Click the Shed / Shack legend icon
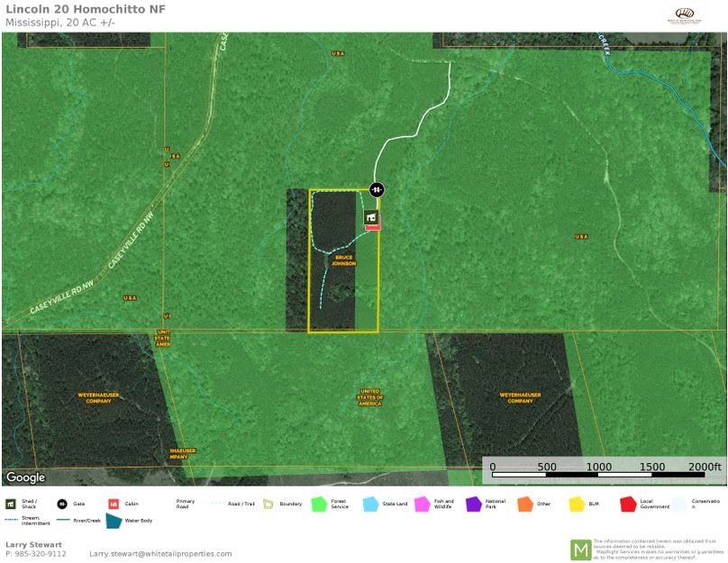 pyautogui.click(x=10, y=504)
